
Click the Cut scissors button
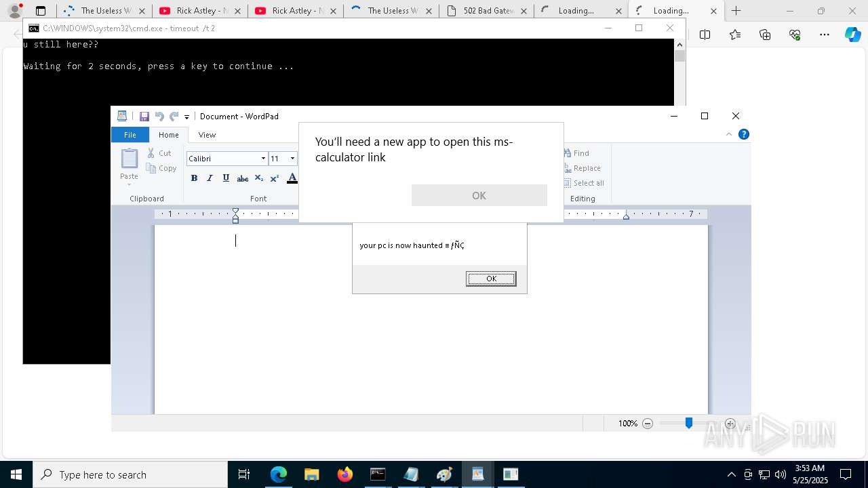[160, 153]
